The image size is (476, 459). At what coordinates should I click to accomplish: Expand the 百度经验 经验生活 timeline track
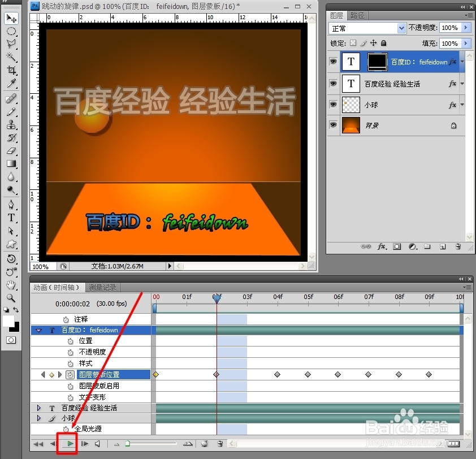39,408
